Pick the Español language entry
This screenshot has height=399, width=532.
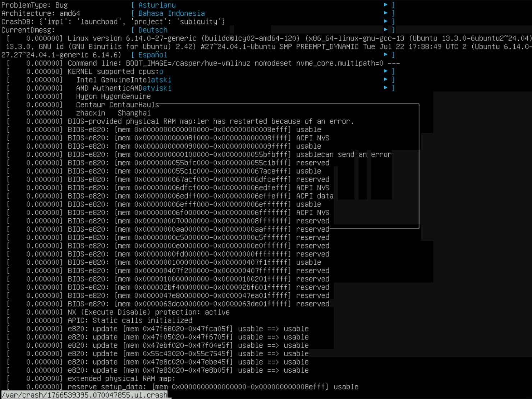(152, 55)
